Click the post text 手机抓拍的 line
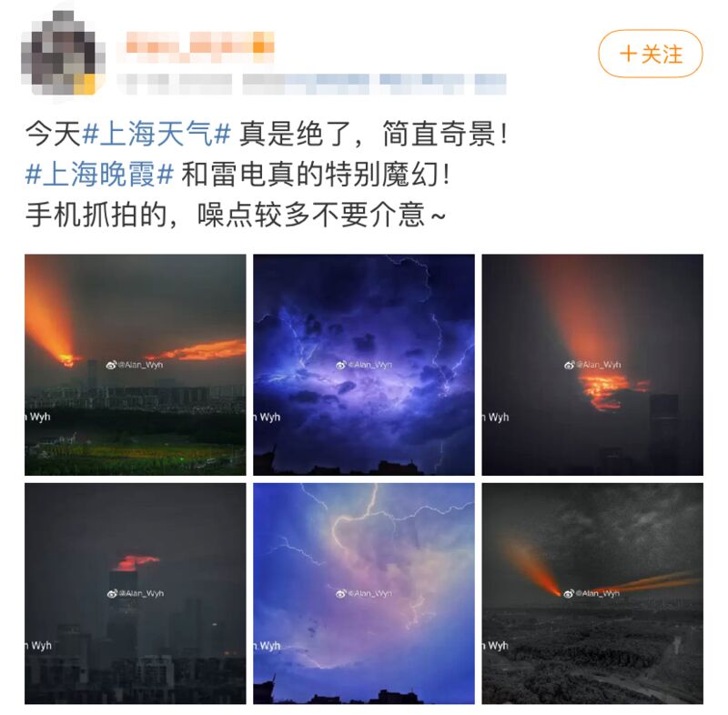The image size is (728, 715). point(236,216)
